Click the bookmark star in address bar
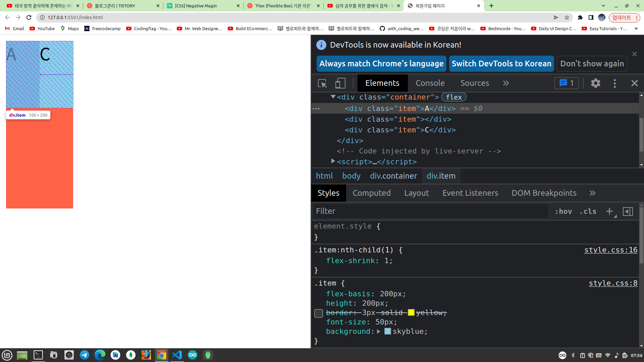This screenshot has width=644, height=362. pos(567,17)
